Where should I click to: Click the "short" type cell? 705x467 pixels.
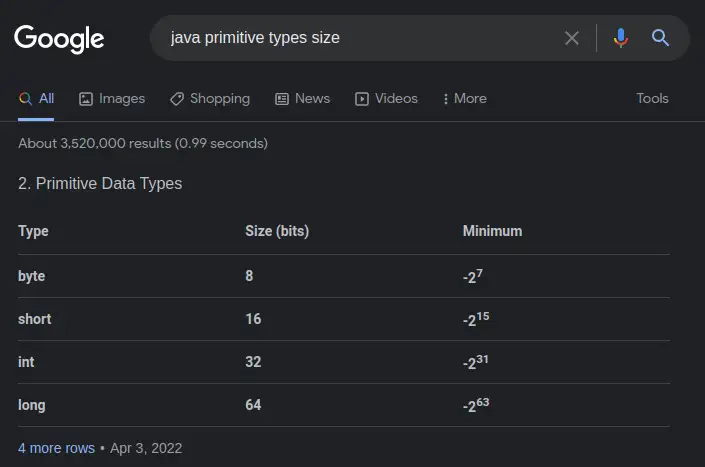(x=35, y=319)
